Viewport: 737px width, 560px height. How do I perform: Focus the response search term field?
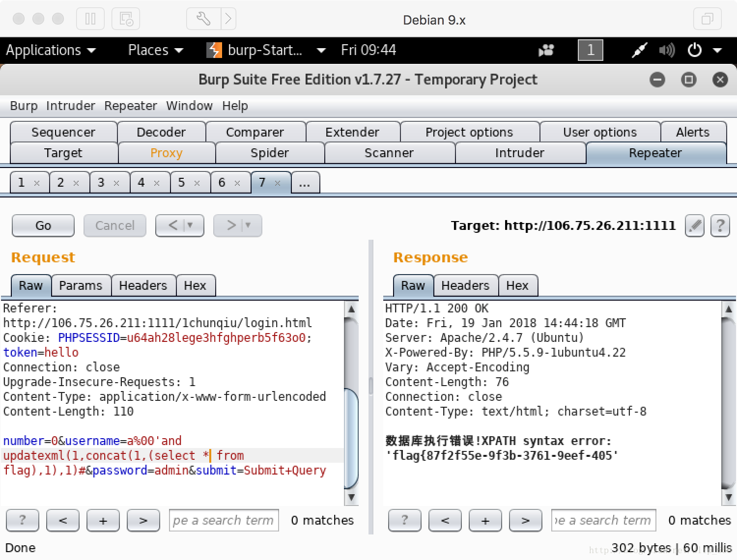pos(604,520)
